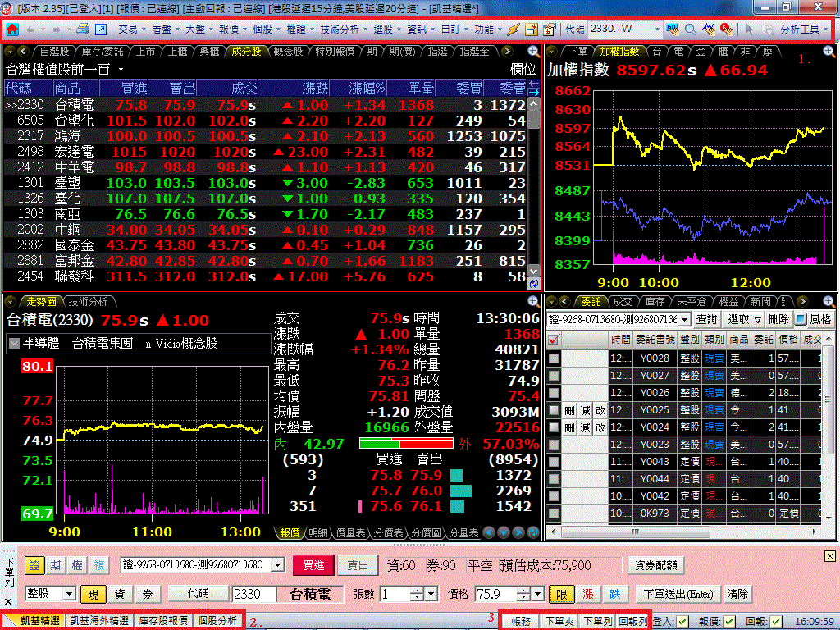Open the 2330.TW stock code dropdown
This screenshot has height=630, width=840.
point(656,30)
